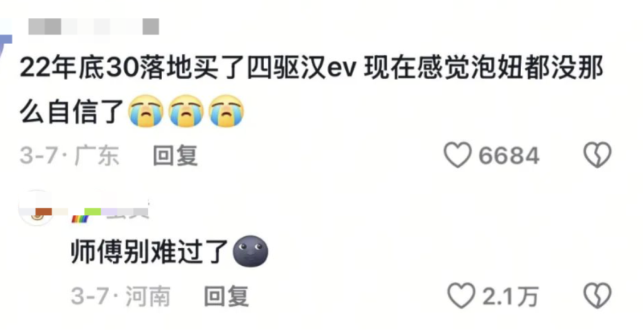Image resolution: width=644 pixels, height=336 pixels.
Task: Like the reply showing 2.1万 likes
Action: 461,296
